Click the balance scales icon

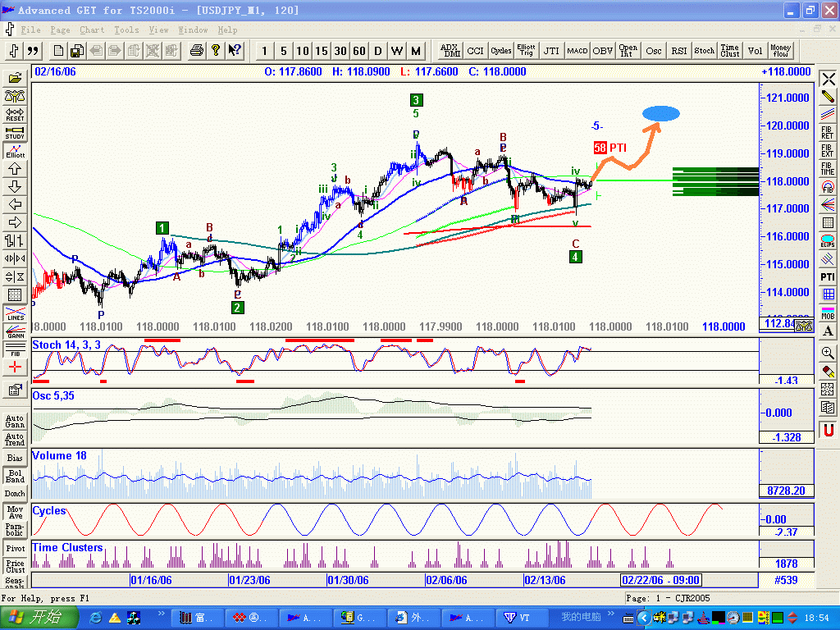point(15,97)
